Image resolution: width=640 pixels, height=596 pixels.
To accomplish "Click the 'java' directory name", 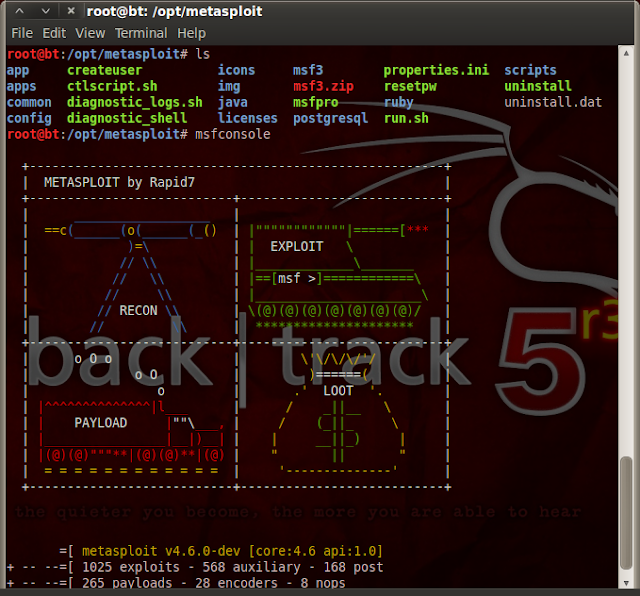I will (233, 102).
